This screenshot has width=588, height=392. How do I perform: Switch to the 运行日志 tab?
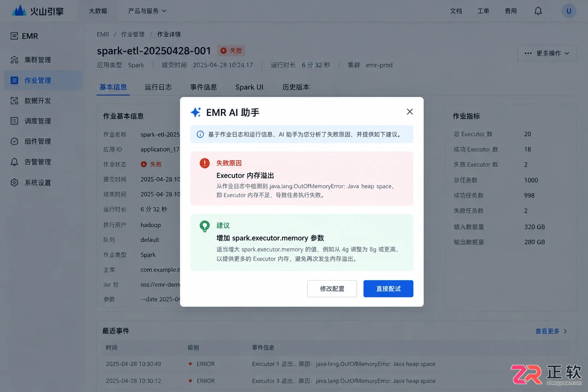click(x=158, y=87)
